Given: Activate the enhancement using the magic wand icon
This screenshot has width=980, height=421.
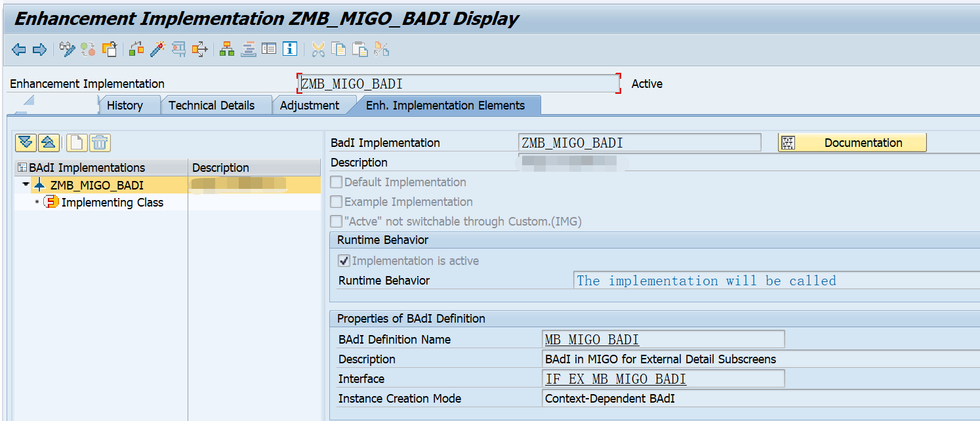Looking at the screenshot, I should [x=157, y=49].
